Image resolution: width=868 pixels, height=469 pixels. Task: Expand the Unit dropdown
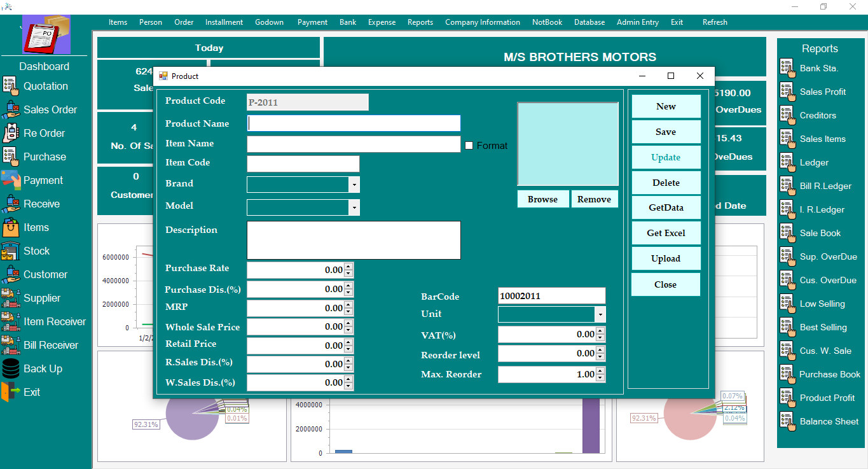tap(600, 314)
